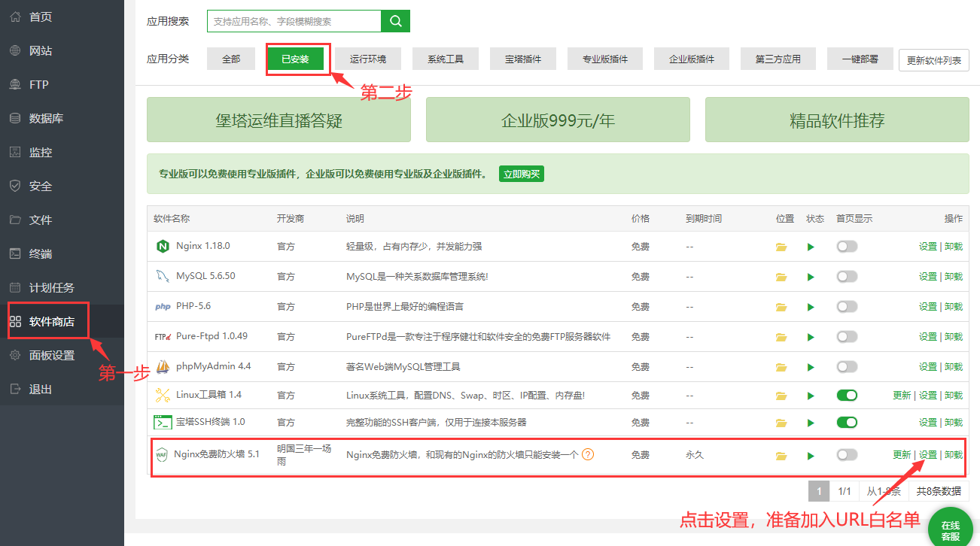Toggle homepage display for PHP-5.6
Screen dimensions: 980x546
pyautogui.click(x=847, y=307)
